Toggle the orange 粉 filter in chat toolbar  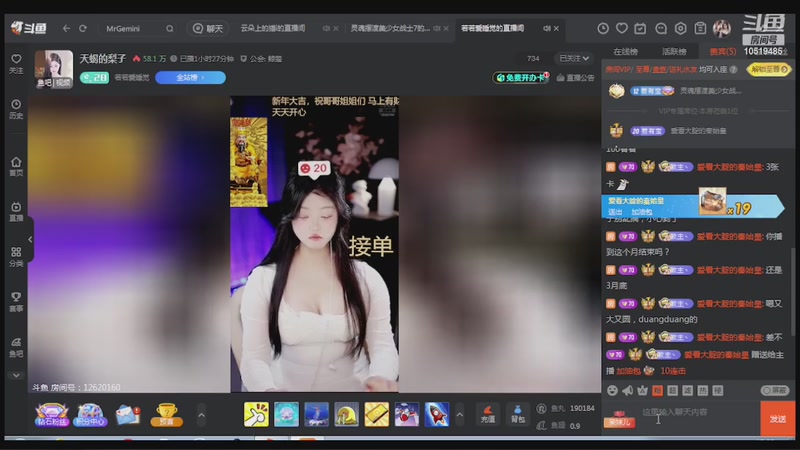coord(658,390)
